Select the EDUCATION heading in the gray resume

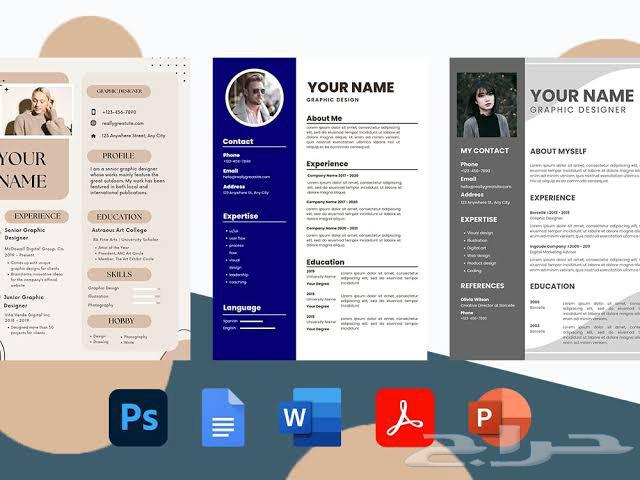552,287
